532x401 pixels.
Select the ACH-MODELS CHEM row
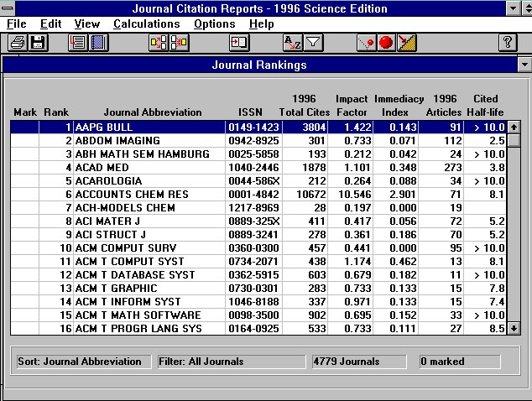click(258, 207)
